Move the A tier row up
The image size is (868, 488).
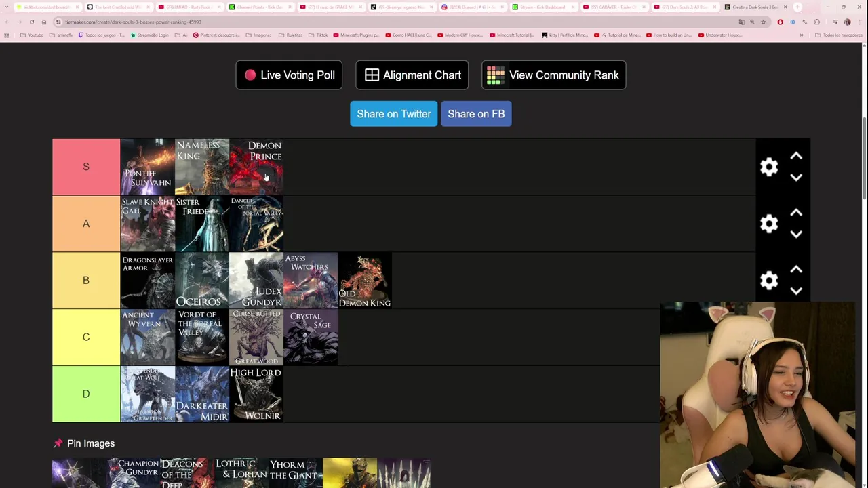pyautogui.click(x=796, y=213)
